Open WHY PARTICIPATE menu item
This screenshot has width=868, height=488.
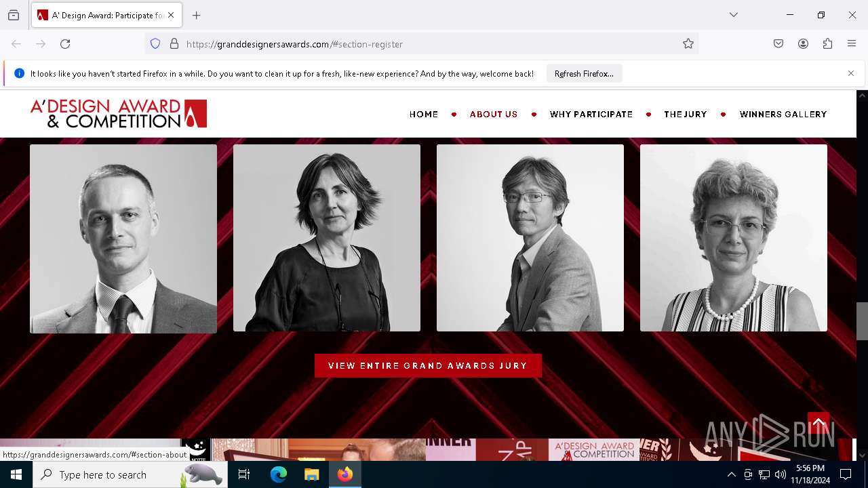pyautogui.click(x=591, y=115)
